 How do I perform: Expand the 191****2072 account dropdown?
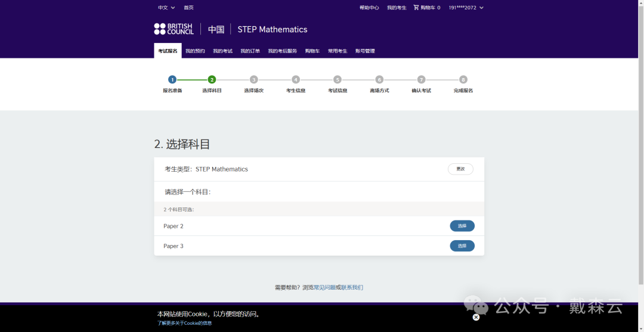(466, 7)
